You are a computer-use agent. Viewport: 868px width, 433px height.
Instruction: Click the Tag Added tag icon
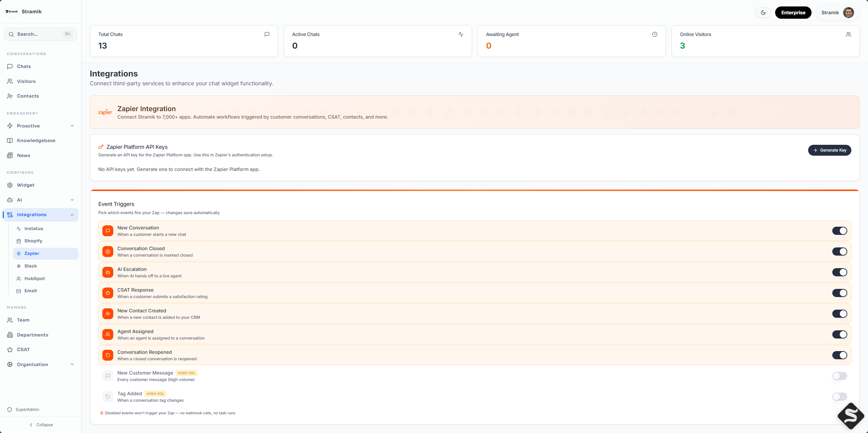coord(108,397)
